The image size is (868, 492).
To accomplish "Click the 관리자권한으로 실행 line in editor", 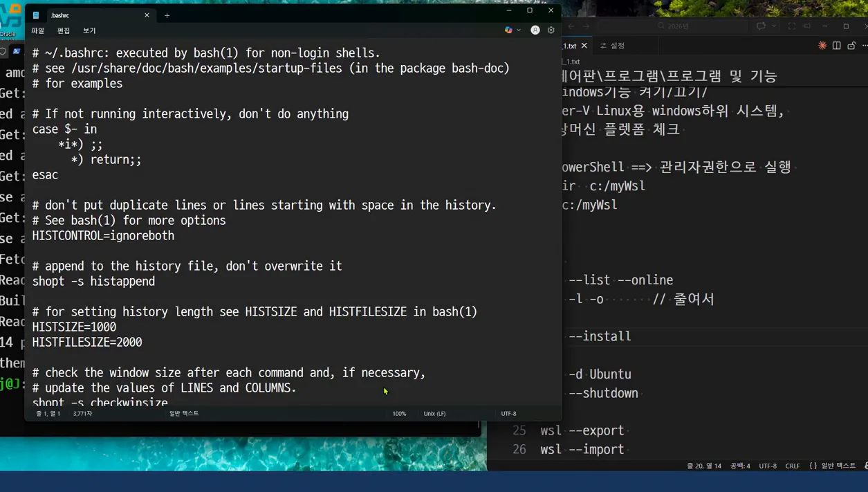I will pos(726,167).
